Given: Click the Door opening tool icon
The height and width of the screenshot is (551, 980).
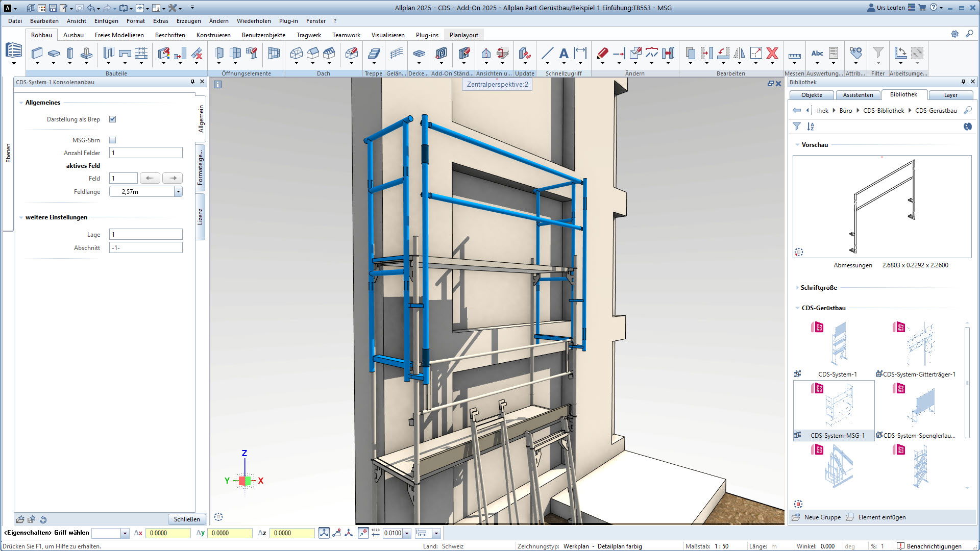Looking at the screenshot, I should point(219,53).
